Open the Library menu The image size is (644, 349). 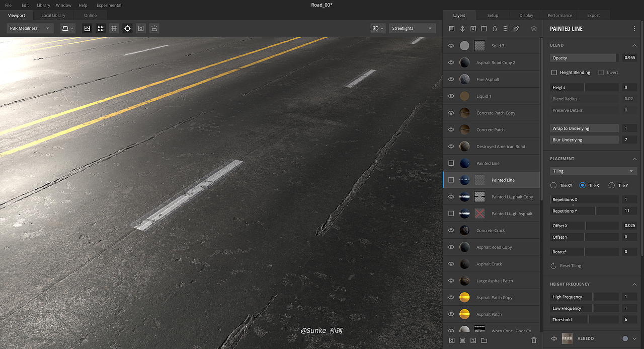pos(43,5)
